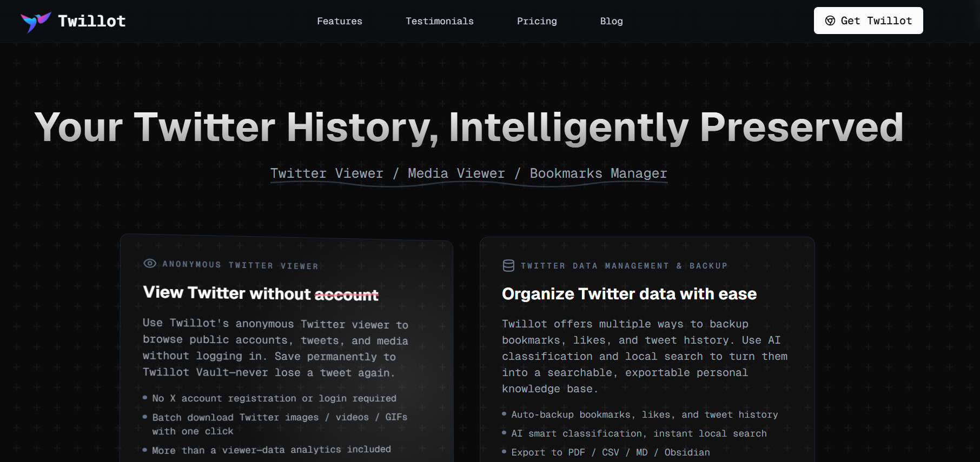Viewport: 980px width, 462px height.
Task: Navigate to the Pricing page
Action: coord(537,21)
